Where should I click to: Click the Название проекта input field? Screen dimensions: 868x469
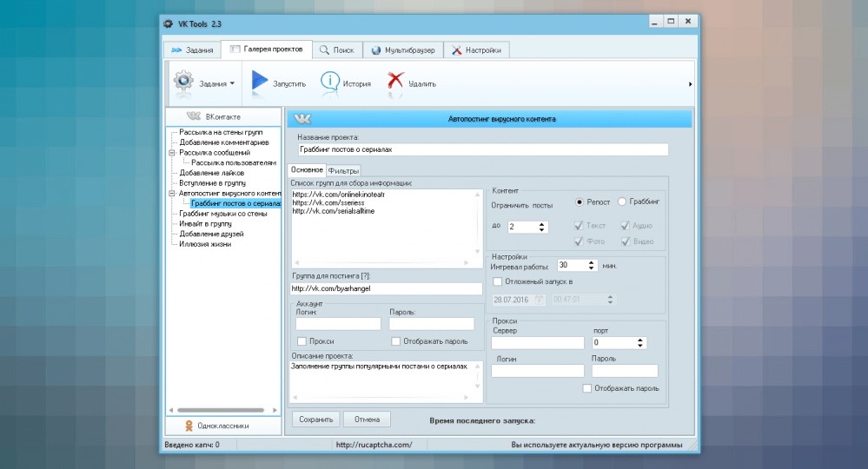point(483,149)
